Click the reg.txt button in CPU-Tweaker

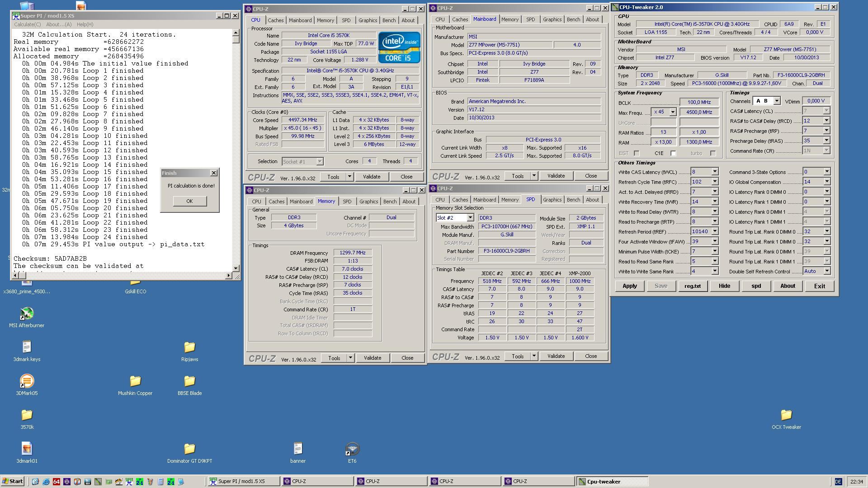693,286
